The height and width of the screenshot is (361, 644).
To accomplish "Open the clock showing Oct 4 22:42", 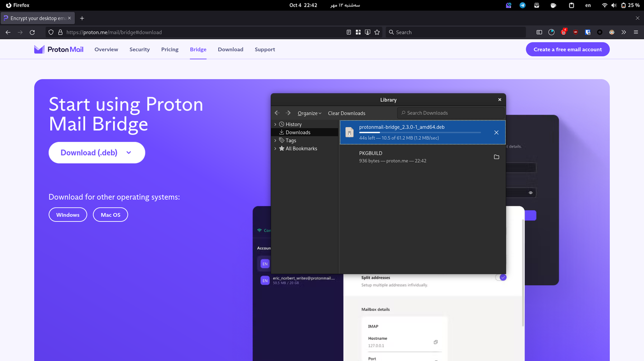I will click(303, 5).
